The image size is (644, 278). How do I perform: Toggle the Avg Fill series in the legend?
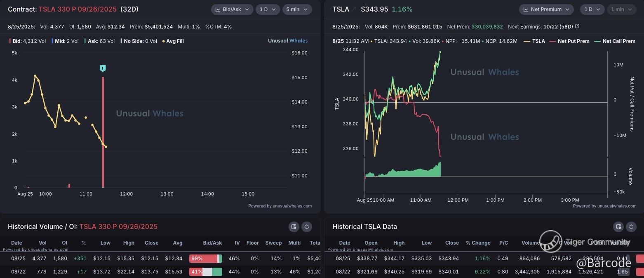click(x=174, y=41)
